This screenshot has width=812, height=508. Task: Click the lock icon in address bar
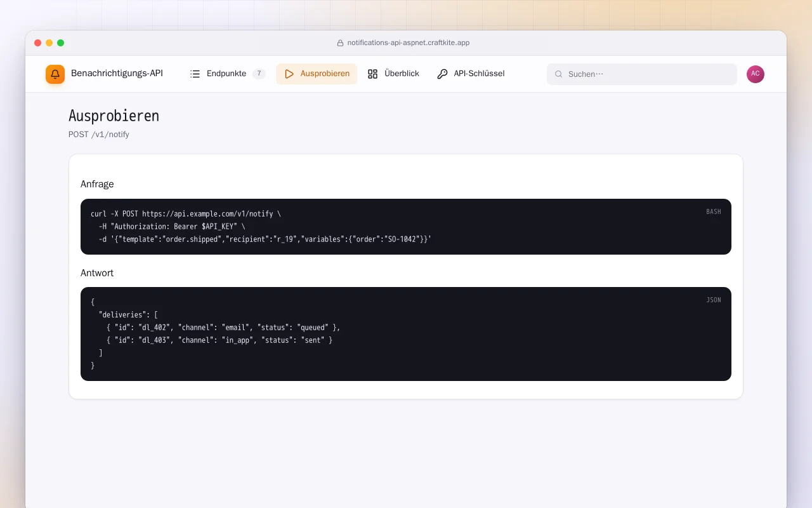[x=340, y=43]
